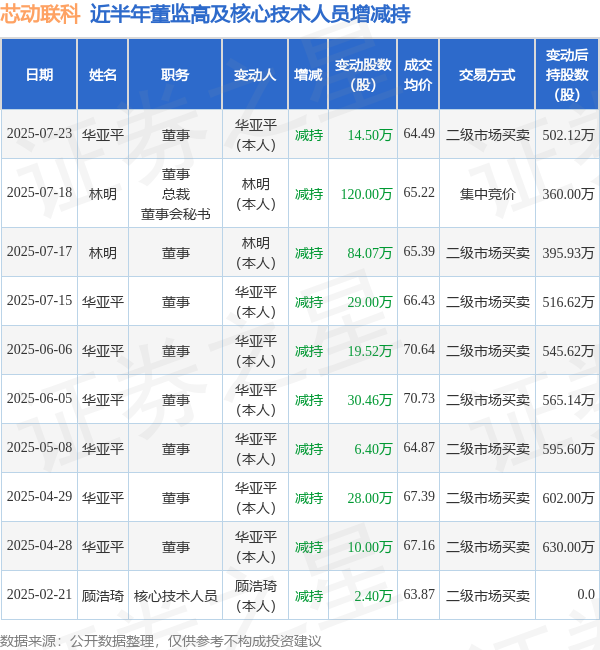Click the holdings value 545.62万

click(568, 351)
